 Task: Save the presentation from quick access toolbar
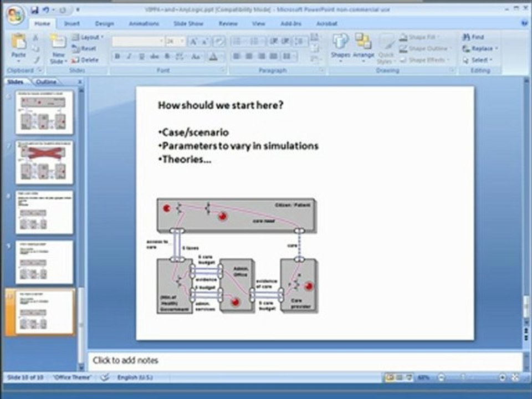(34, 10)
